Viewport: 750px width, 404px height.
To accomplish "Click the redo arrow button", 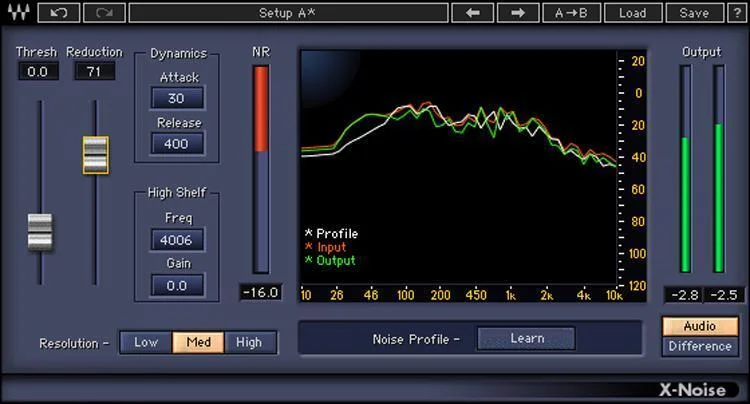I will pos(104,13).
